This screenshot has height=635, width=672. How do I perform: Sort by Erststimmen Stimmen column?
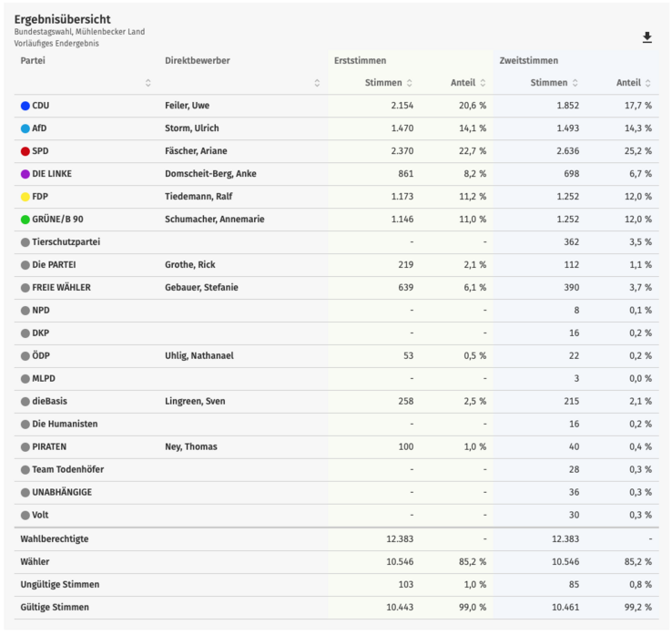409,83
